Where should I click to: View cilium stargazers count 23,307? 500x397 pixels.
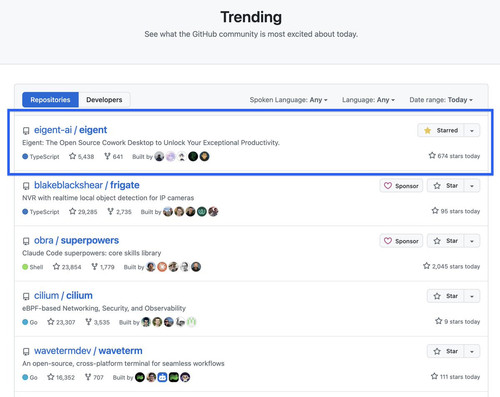[61, 322]
